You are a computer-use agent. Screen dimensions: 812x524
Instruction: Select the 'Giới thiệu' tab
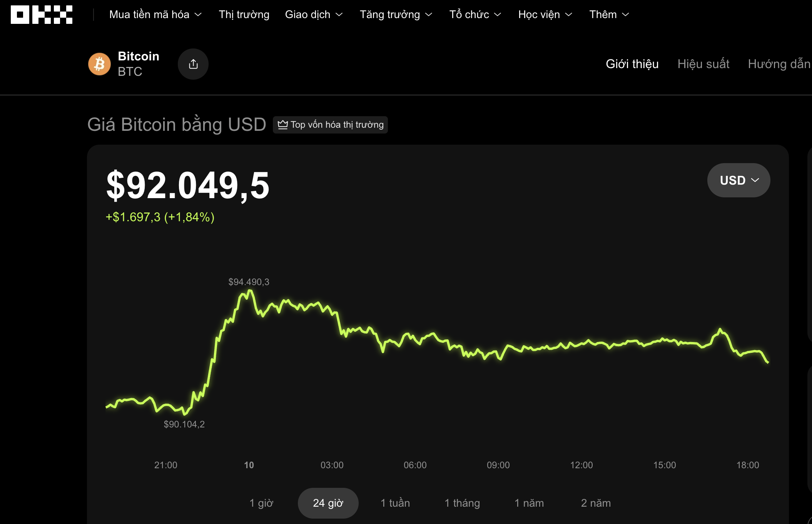pos(632,64)
